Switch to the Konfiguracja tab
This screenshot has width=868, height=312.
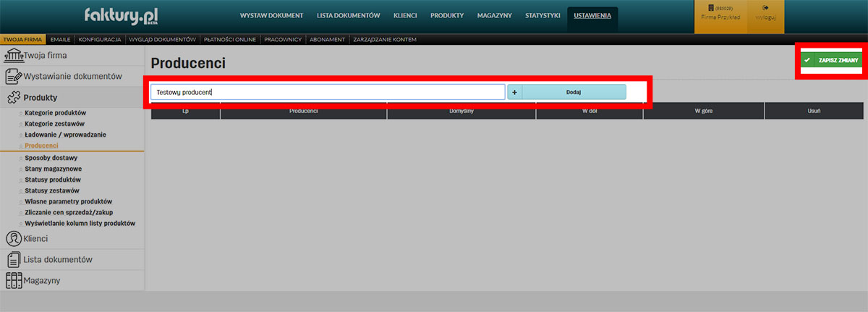click(99, 39)
